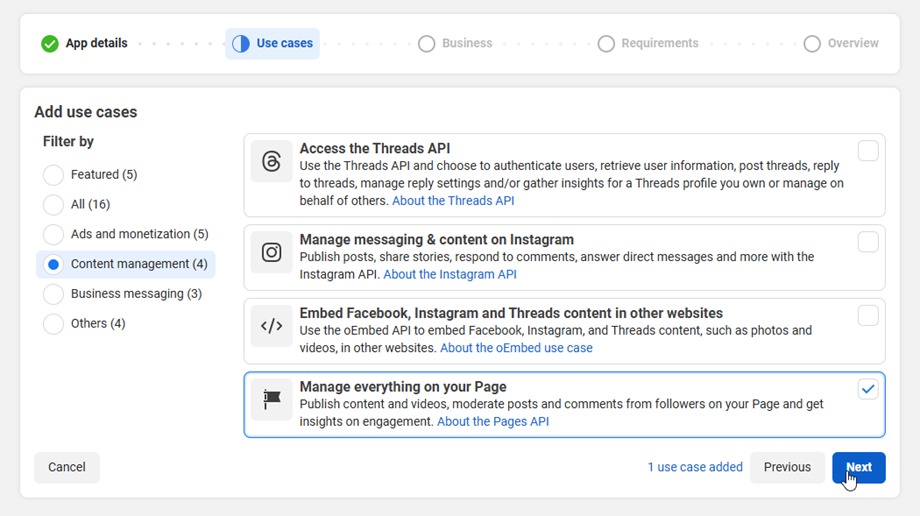Open the About the Threads API link
The height and width of the screenshot is (516, 920).
click(x=453, y=201)
